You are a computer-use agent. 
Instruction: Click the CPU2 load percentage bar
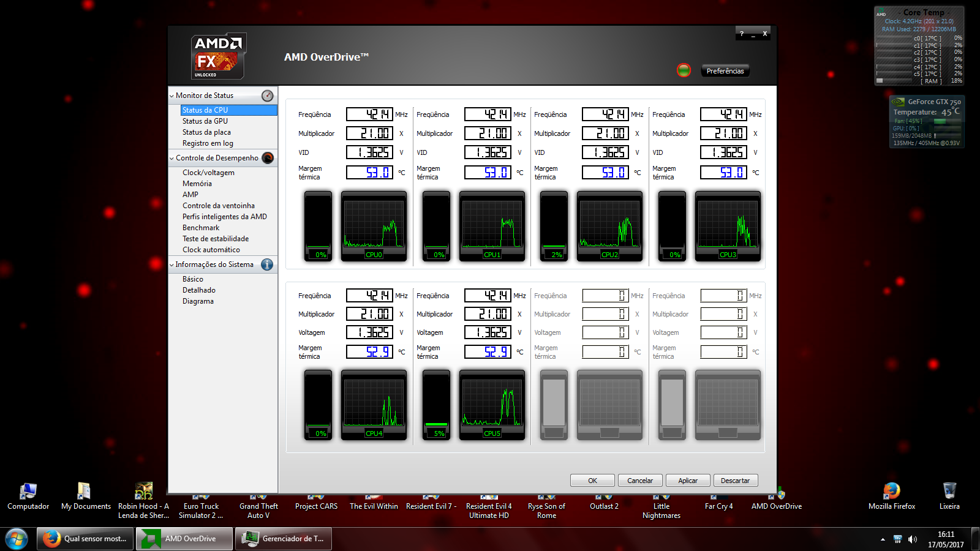pyautogui.click(x=554, y=226)
